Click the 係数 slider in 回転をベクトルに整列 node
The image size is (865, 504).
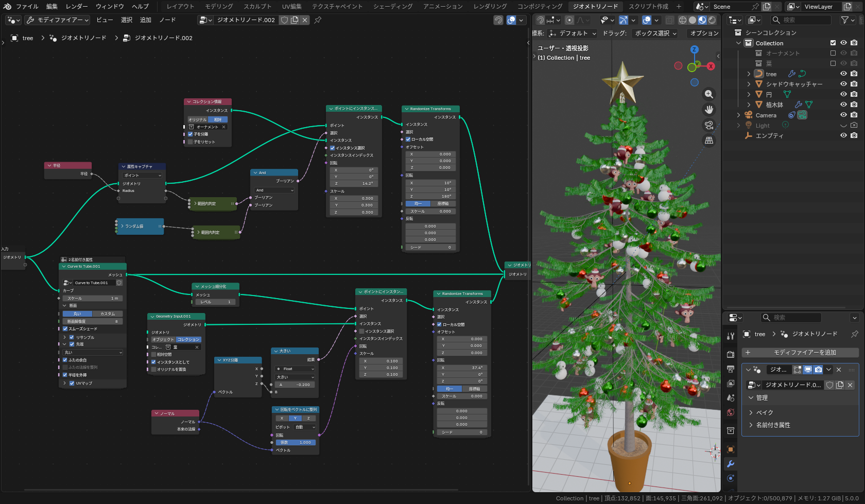296,442
